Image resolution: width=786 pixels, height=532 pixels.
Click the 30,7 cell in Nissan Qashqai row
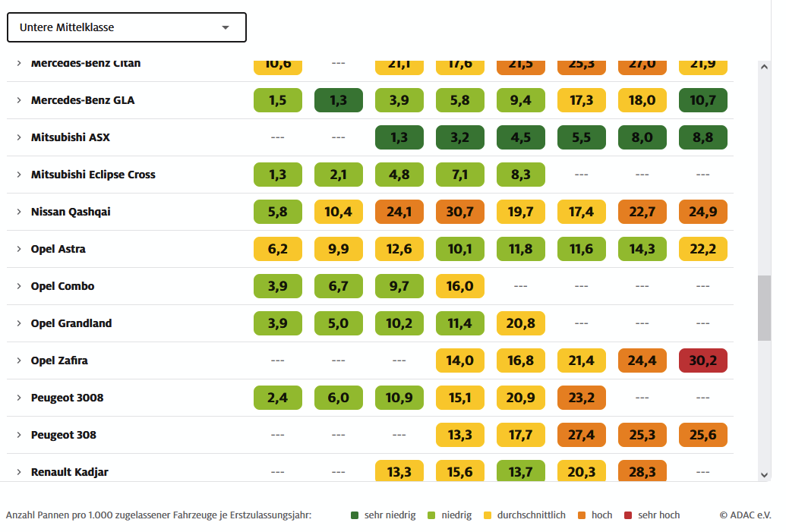(459, 212)
